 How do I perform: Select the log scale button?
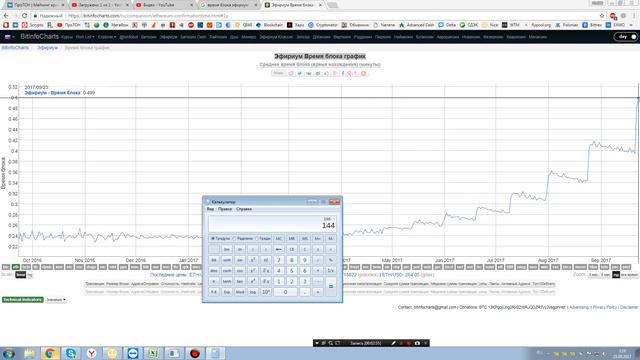(30, 275)
